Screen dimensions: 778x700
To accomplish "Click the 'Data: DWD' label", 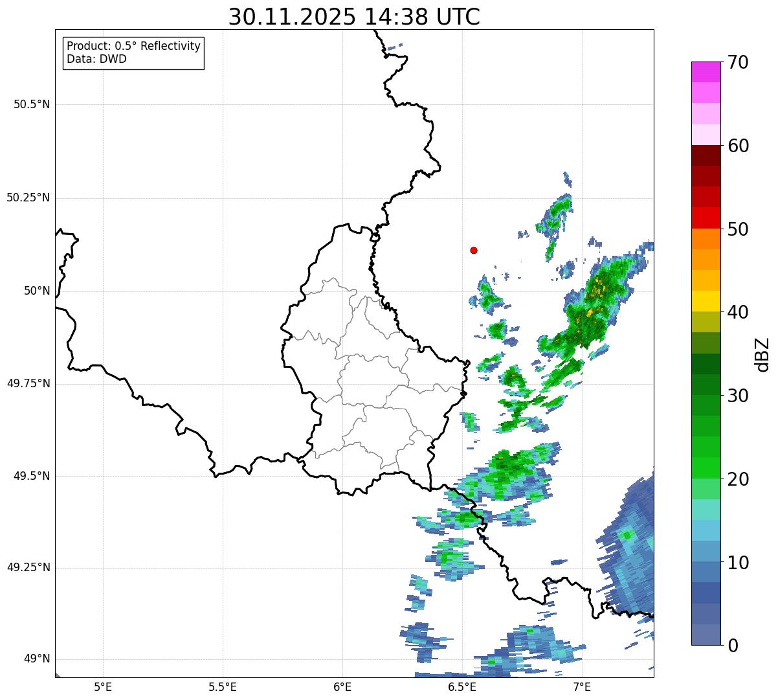I will tap(96, 59).
